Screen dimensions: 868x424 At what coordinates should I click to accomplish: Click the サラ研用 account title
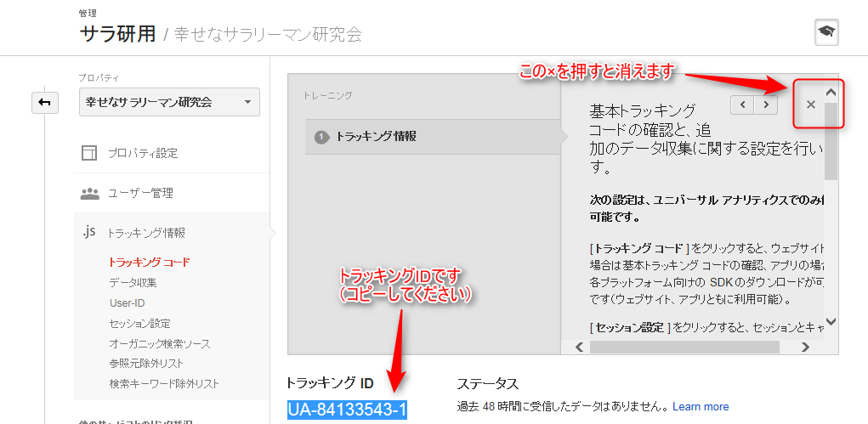[x=118, y=34]
